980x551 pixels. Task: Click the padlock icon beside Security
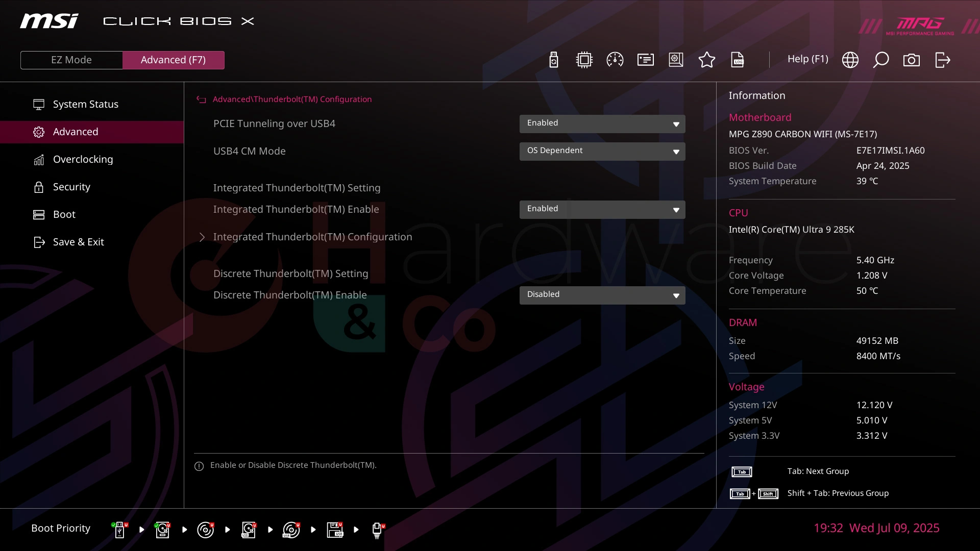click(x=39, y=187)
